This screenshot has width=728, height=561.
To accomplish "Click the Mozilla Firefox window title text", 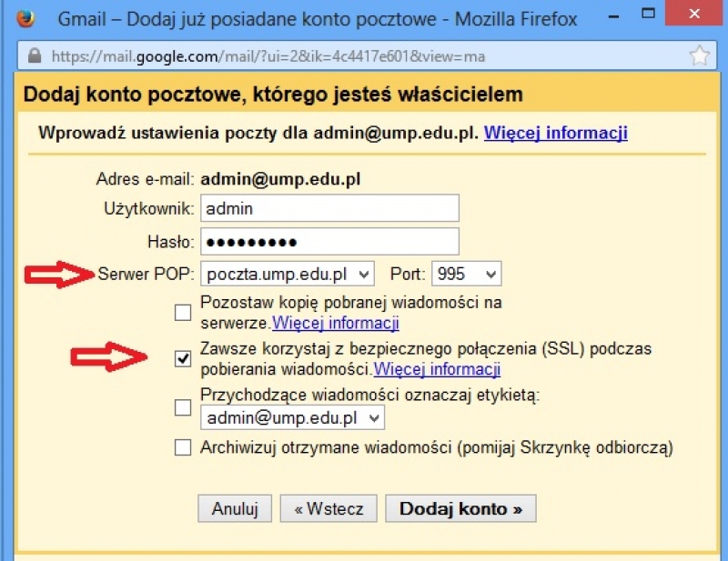I will tap(318, 18).
